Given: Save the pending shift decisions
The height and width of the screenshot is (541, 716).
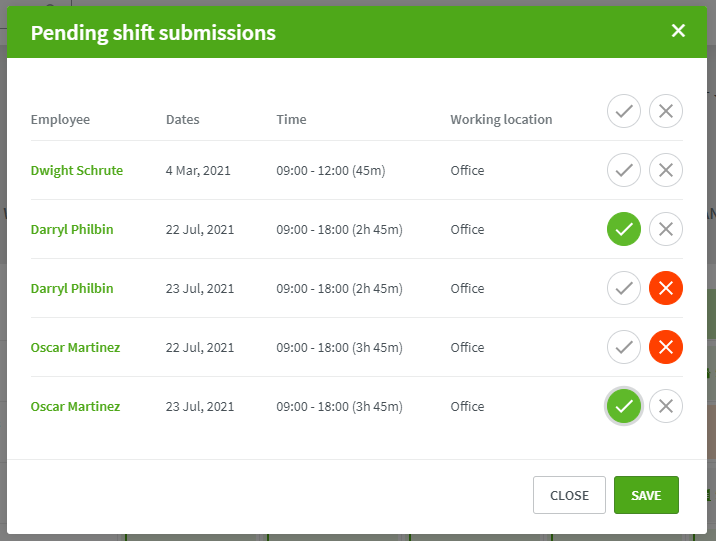Looking at the screenshot, I should pyautogui.click(x=646, y=495).
